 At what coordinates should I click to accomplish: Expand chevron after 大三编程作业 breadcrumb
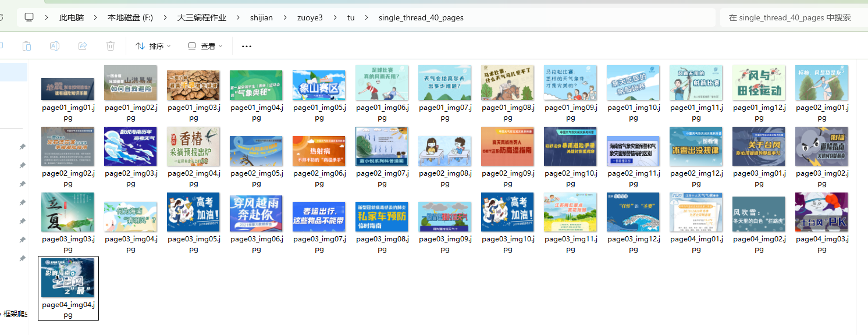238,17
